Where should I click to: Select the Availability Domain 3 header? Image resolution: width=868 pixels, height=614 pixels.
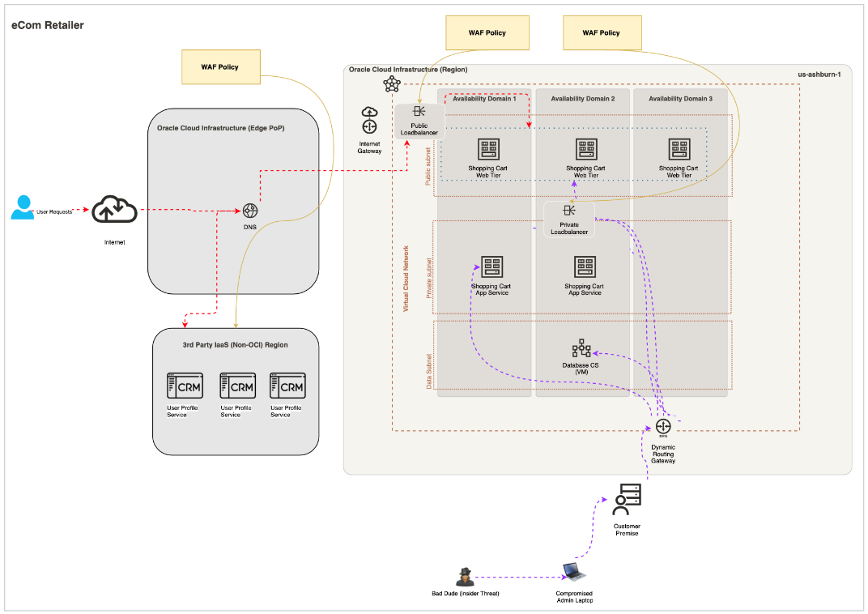[x=681, y=99]
